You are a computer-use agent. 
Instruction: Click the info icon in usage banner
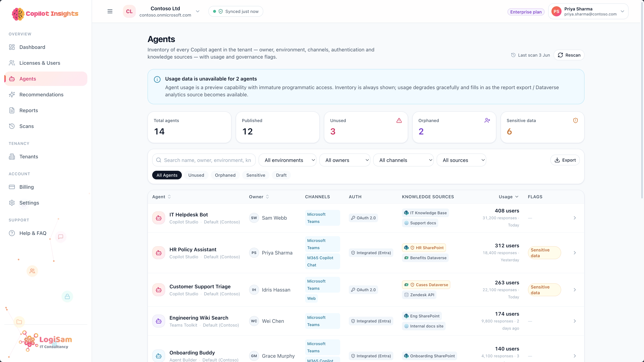157,79
